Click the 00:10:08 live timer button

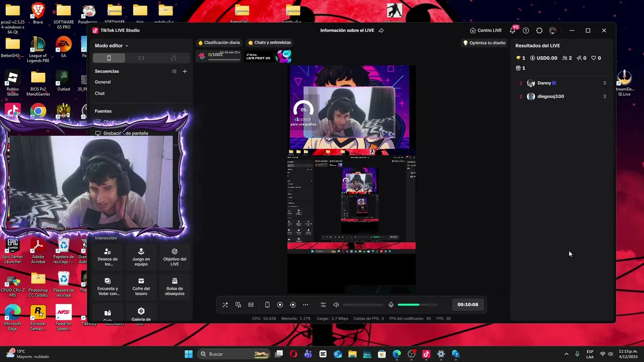coord(467,304)
